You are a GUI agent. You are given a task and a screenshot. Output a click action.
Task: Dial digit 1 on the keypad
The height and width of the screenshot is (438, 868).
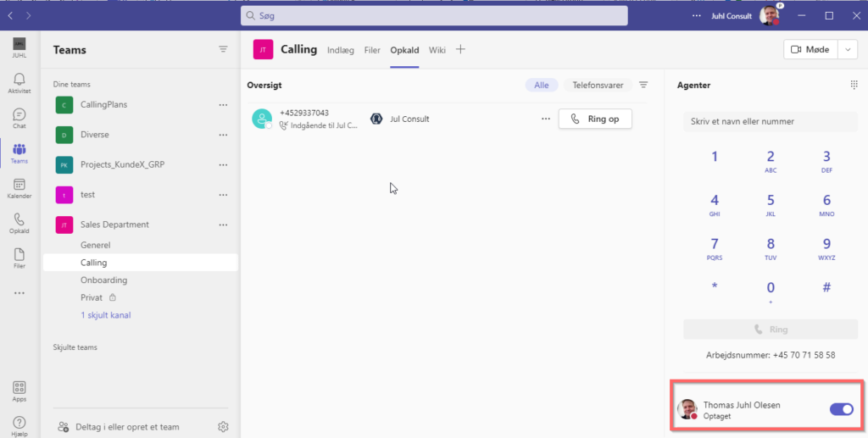715,157
